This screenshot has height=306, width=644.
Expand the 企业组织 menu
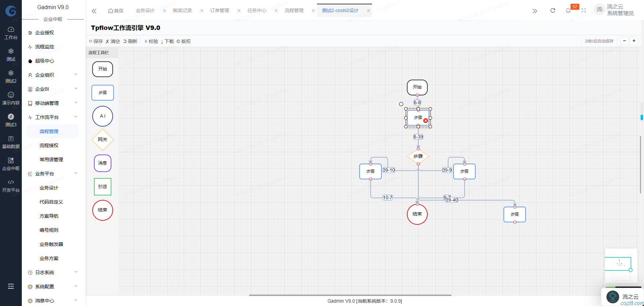tap(52, 75)
